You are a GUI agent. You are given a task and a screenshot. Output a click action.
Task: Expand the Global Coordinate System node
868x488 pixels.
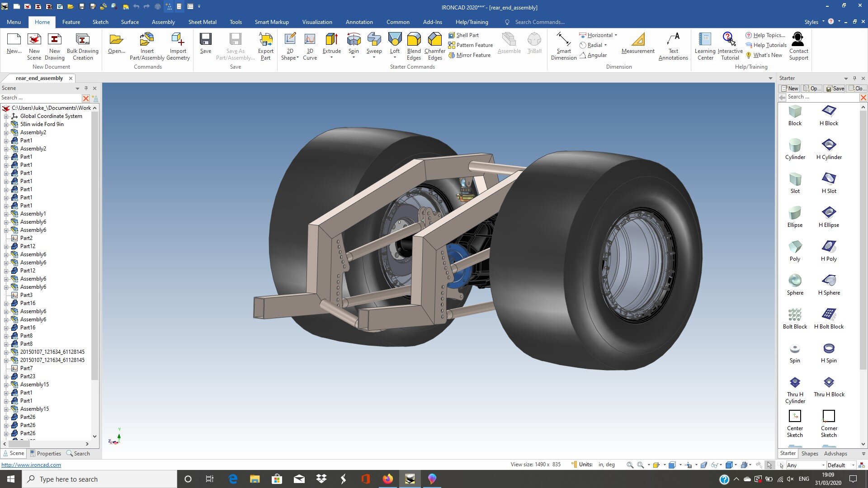(6, 116)
